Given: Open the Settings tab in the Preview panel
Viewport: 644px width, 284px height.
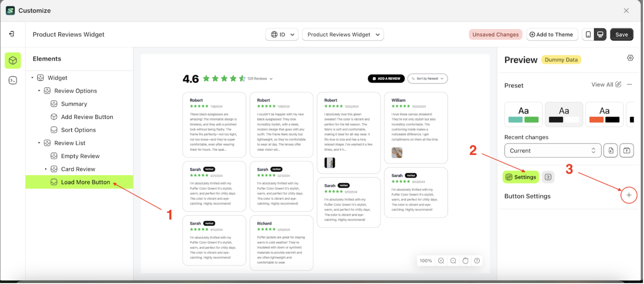Looking at the screenshot, I should click(521, 177).
